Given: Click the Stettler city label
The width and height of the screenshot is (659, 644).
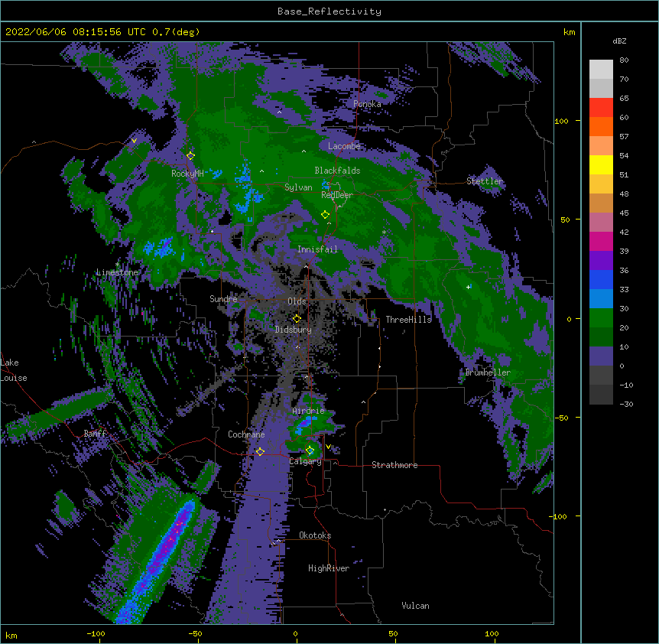Looking at the screenshot, I should point(485,181).
